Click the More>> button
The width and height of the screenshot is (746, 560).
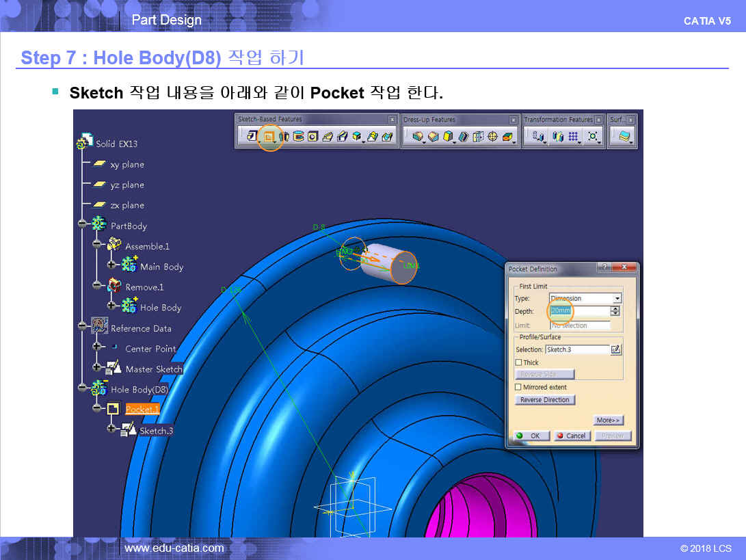(608, 420)
